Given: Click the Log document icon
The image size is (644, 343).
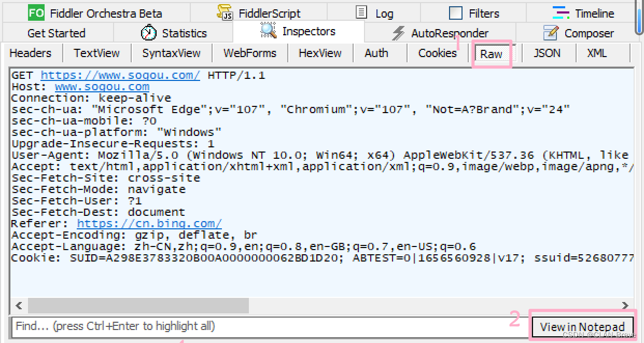Looking at the screenshot, I should coord(362,12).
